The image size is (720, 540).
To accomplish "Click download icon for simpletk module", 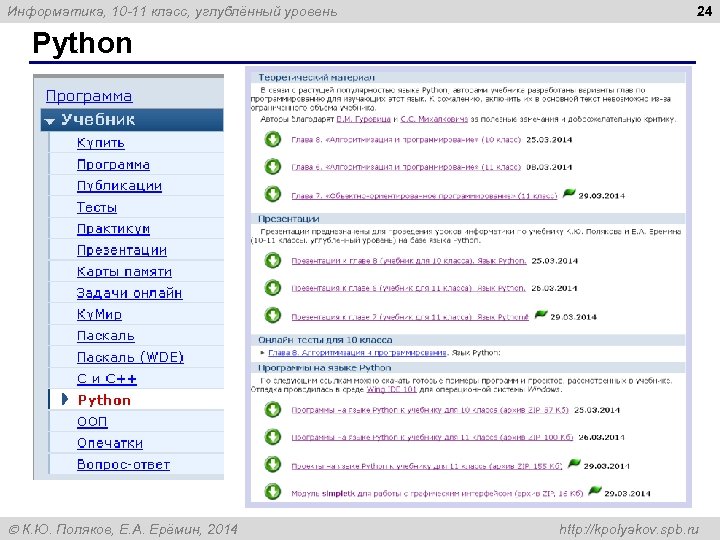I will pyautogui.click(x=273, y=492).
